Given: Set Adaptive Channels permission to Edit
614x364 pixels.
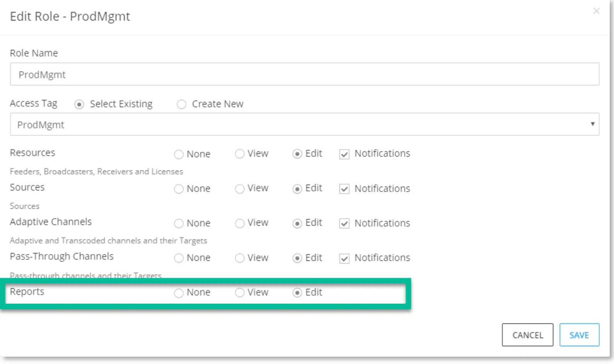Looking at the screenshot, I should pos(297,223).
